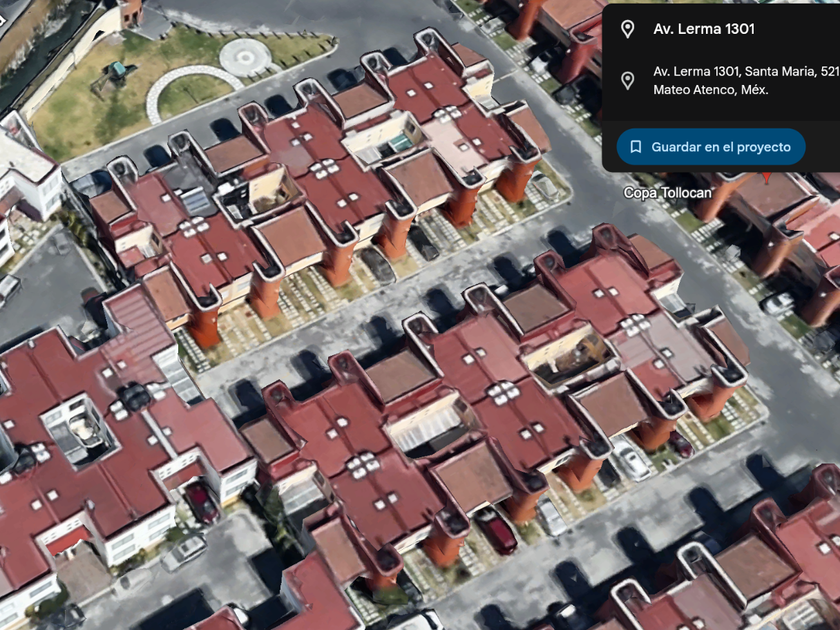
Task: Click the white car beside the lower-right houses
Action: (632, 459)
